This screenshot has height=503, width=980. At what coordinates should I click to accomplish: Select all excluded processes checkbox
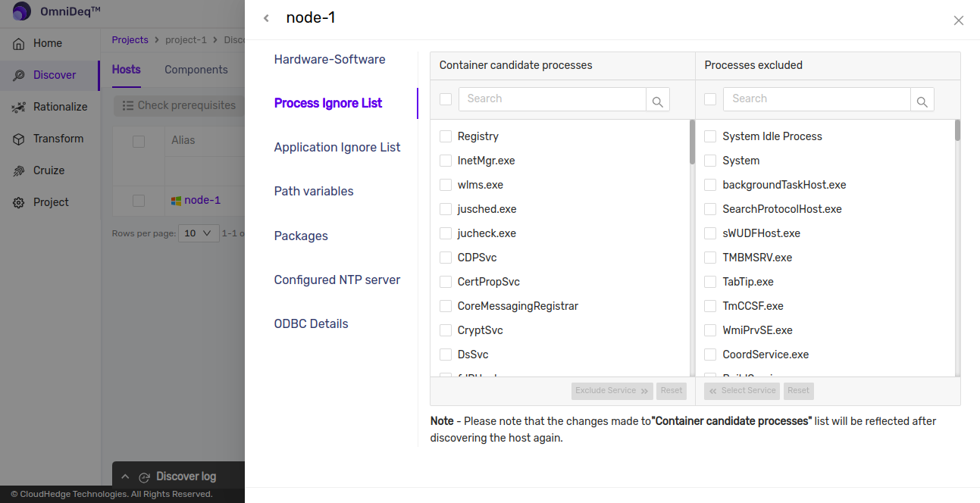(x=710, y=99)
